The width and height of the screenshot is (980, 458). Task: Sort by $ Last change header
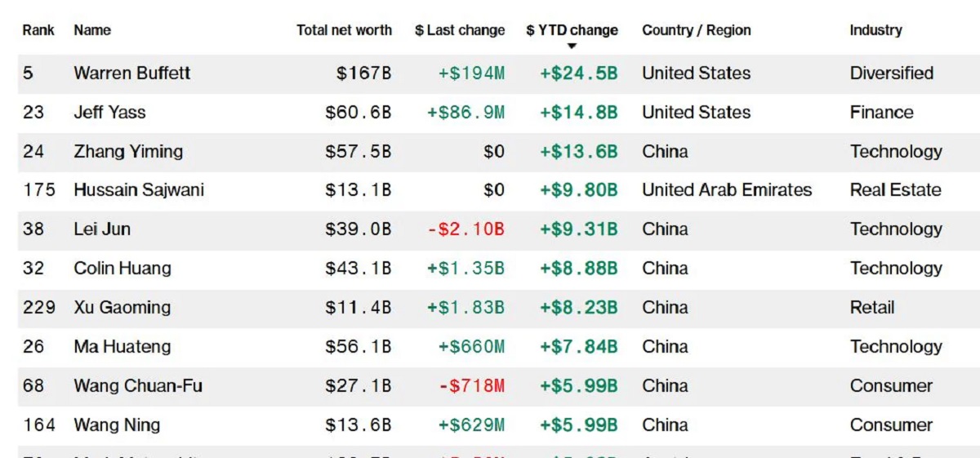pos(460,30)
